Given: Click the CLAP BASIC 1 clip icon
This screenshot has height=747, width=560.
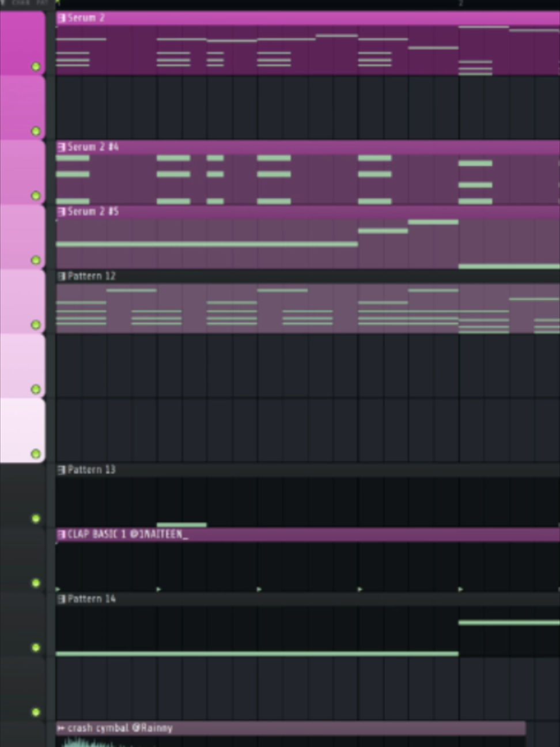Looking at the screenshot, I should (x=61, y=534).
